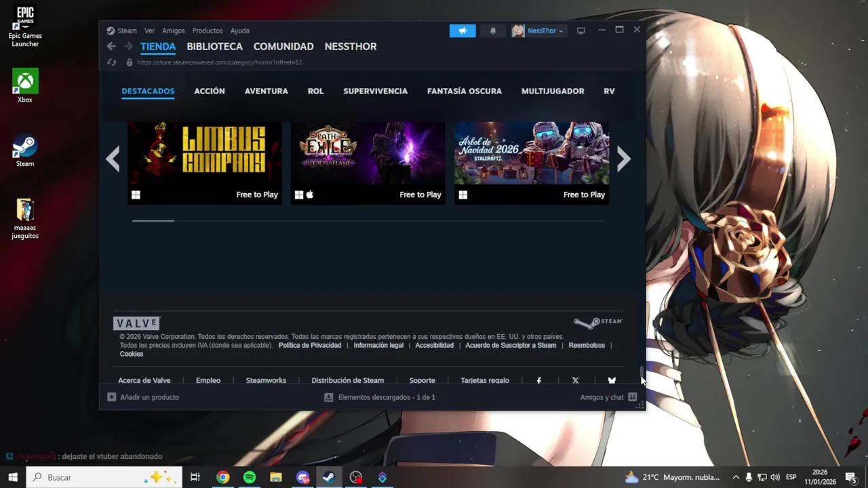Open Steam's Facebook page icon
This screenshot has width=868, height=488.
tap(539, 380)
